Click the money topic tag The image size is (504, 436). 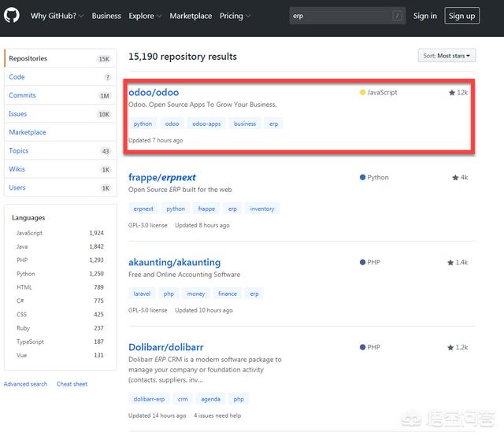pyautogui.click(x=196, y=294)
